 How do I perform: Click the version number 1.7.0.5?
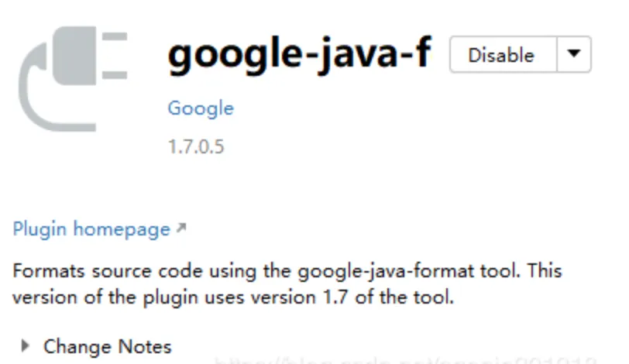(196, 146)
